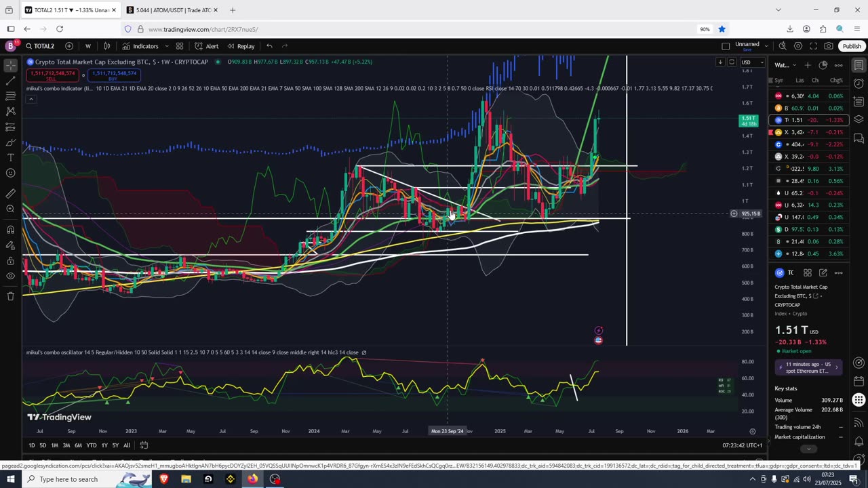This screenshot has height=488, width=868.
Task: Take a chart snapshot with camera icon
Action: [x=829, y=46]
